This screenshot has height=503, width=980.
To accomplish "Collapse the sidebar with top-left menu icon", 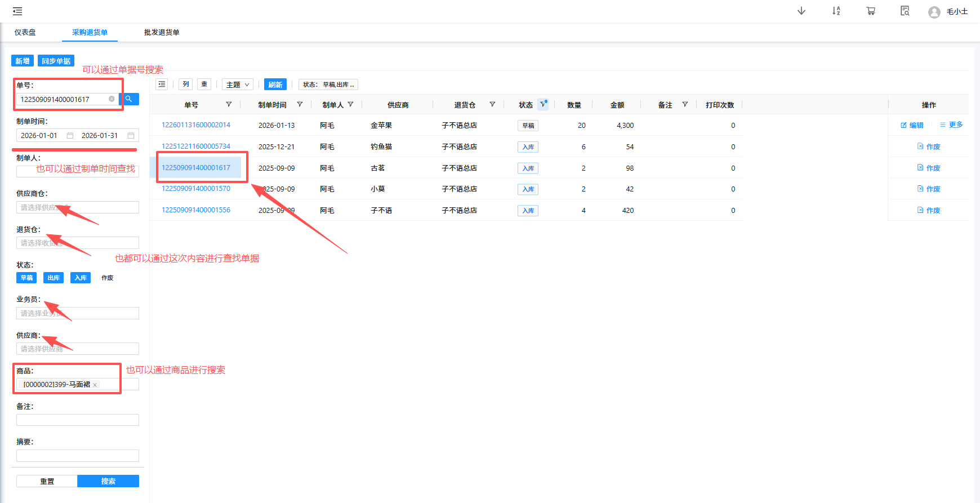I will click(17, 11).
